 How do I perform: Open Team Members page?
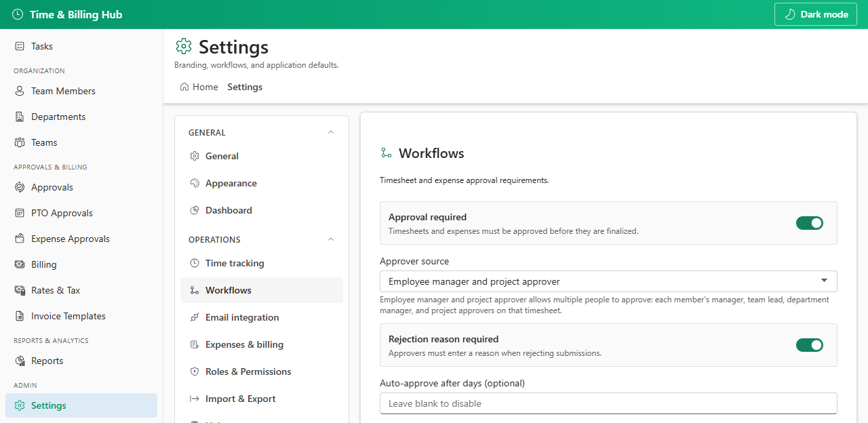81,91
